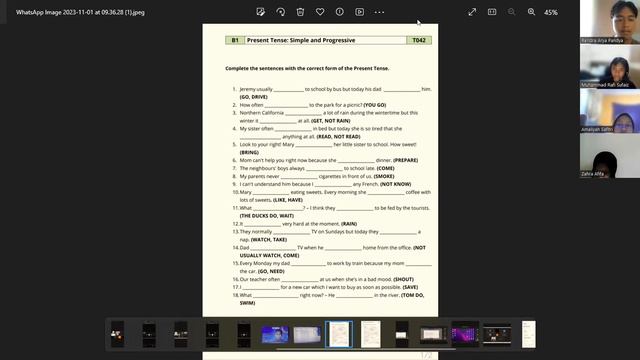Click the 'T042' code in worksheet header
The height and width of the screenshot is (360, 640).
[419, 40]
